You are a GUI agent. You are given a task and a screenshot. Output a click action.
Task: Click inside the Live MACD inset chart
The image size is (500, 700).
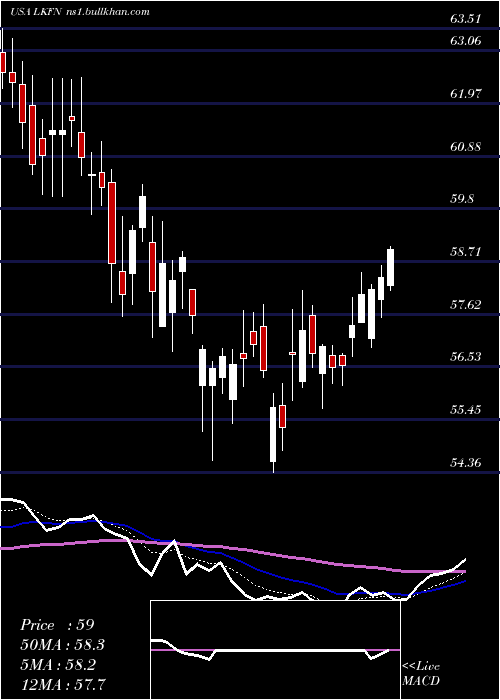[x=275, y=650]
